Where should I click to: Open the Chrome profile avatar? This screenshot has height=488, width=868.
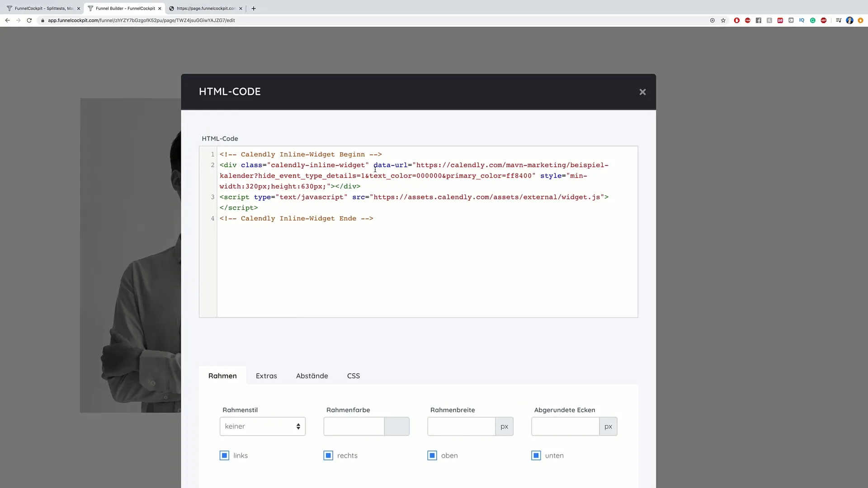[x=849, y=20]
